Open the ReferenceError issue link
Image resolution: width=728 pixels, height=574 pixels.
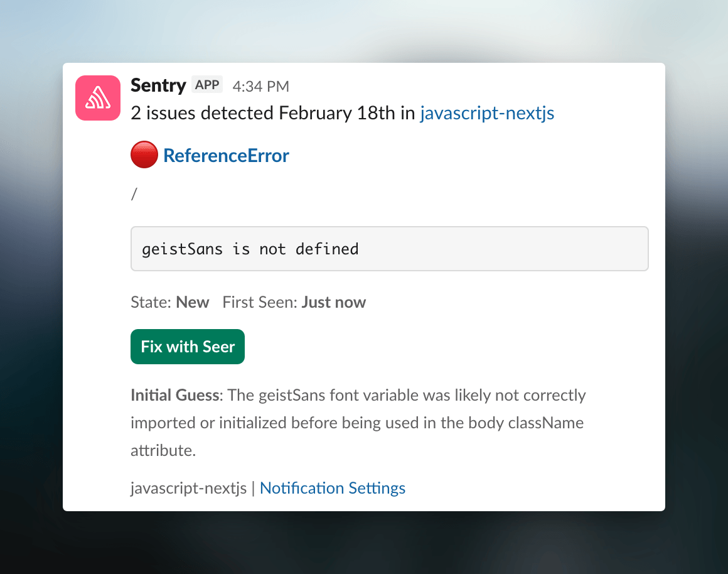click(x=226, y=155)
